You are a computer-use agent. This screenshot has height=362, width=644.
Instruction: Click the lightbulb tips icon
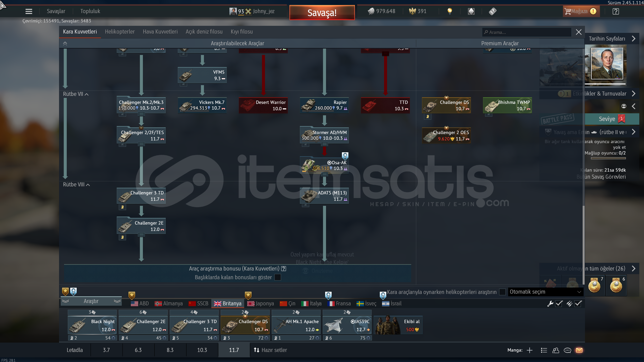click(450, 11)
